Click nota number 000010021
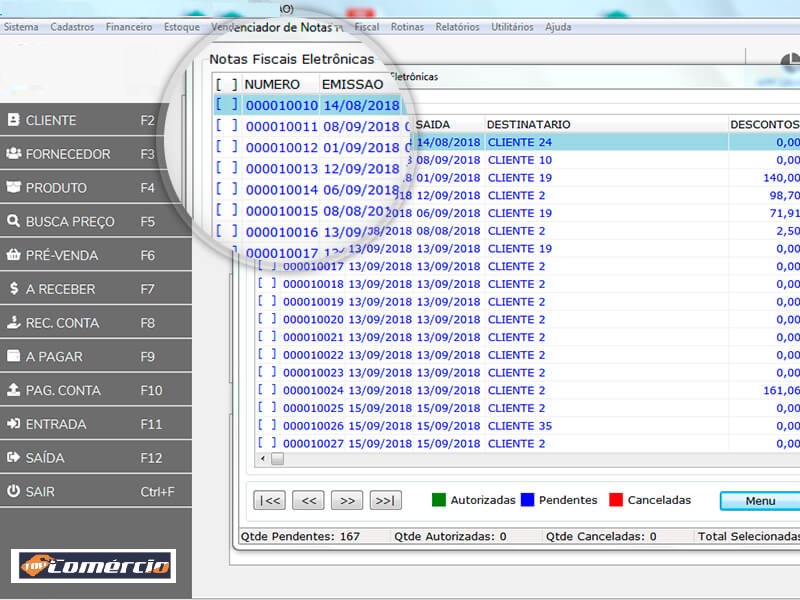800x600 pixels. (313, 337)
